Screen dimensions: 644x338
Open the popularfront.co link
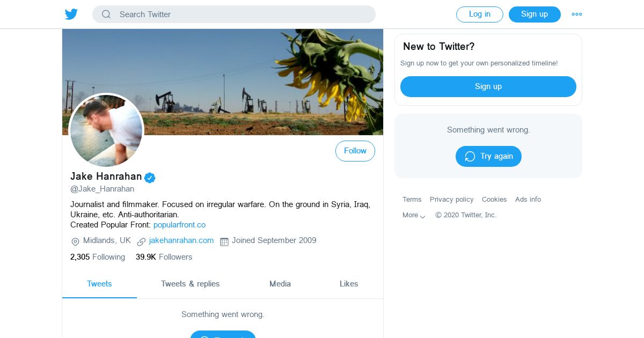point(179,225)
